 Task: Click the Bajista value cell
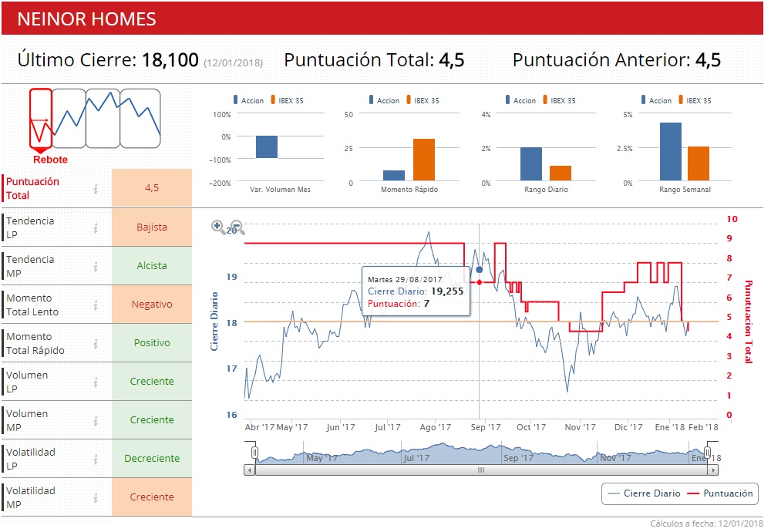point(152,227)
